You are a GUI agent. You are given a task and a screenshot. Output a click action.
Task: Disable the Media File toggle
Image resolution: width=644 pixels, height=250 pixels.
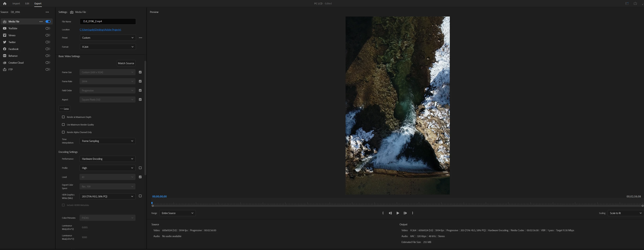click(48, 21)
